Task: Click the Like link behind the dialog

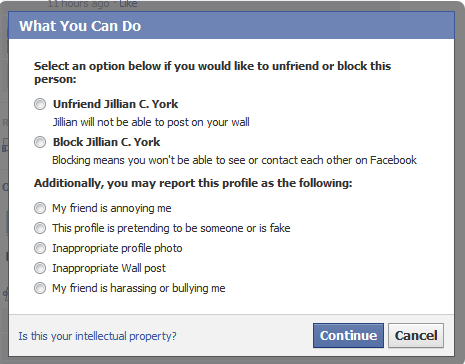Action: click(128, 4)
